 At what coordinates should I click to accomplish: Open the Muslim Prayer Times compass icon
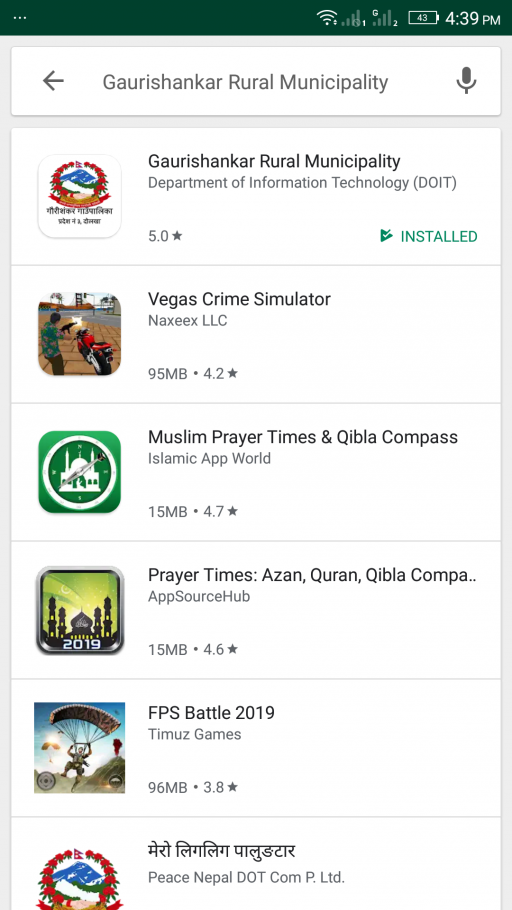point(80,472)
